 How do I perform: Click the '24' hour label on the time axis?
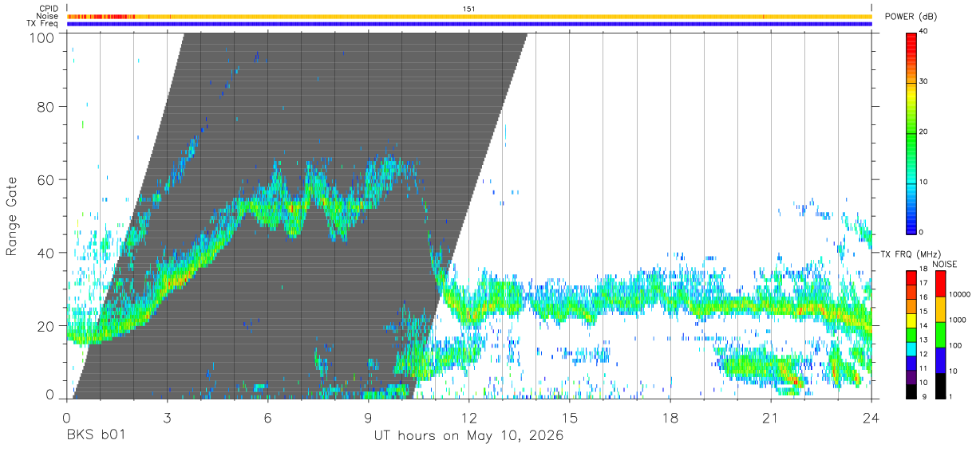pos(871,417)
